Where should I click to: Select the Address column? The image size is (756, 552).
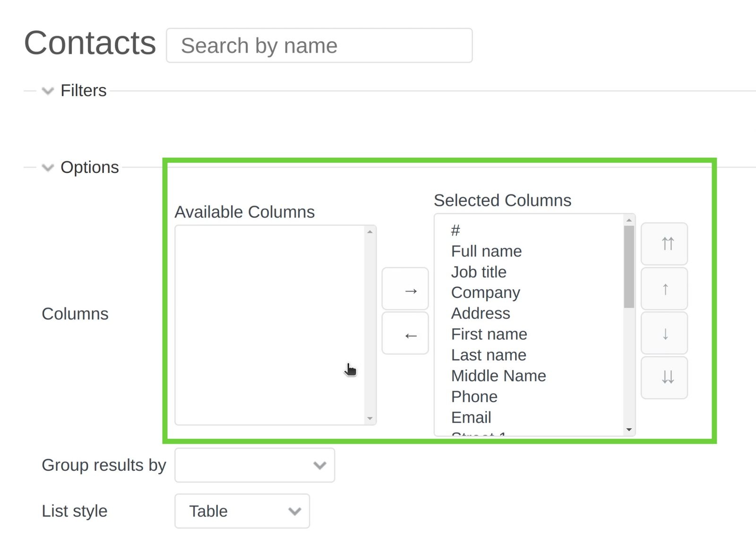480,313
